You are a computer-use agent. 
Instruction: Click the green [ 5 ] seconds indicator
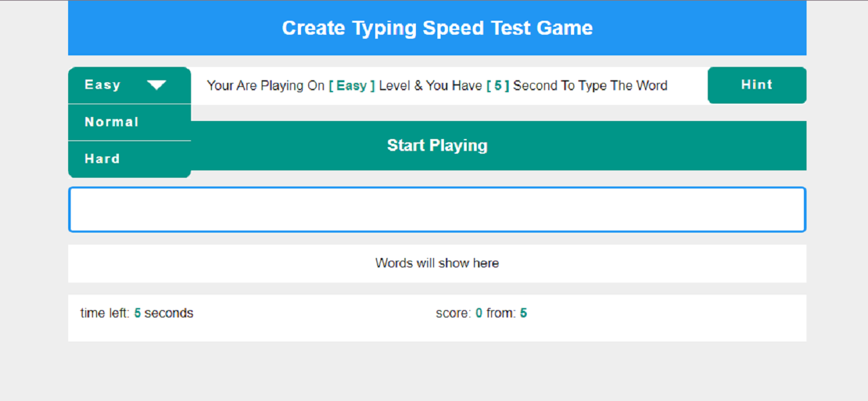coord(497,86)
